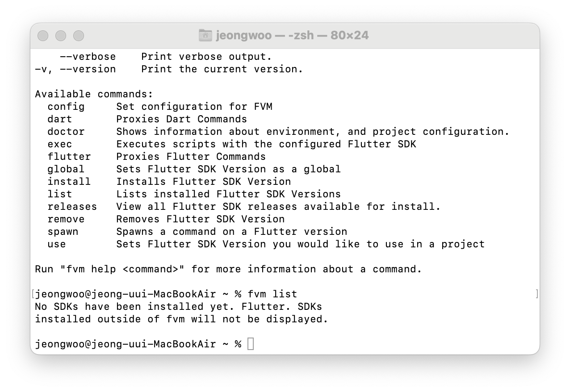Click the 'flutter' command name
The image size is (570, 392).
69,157
